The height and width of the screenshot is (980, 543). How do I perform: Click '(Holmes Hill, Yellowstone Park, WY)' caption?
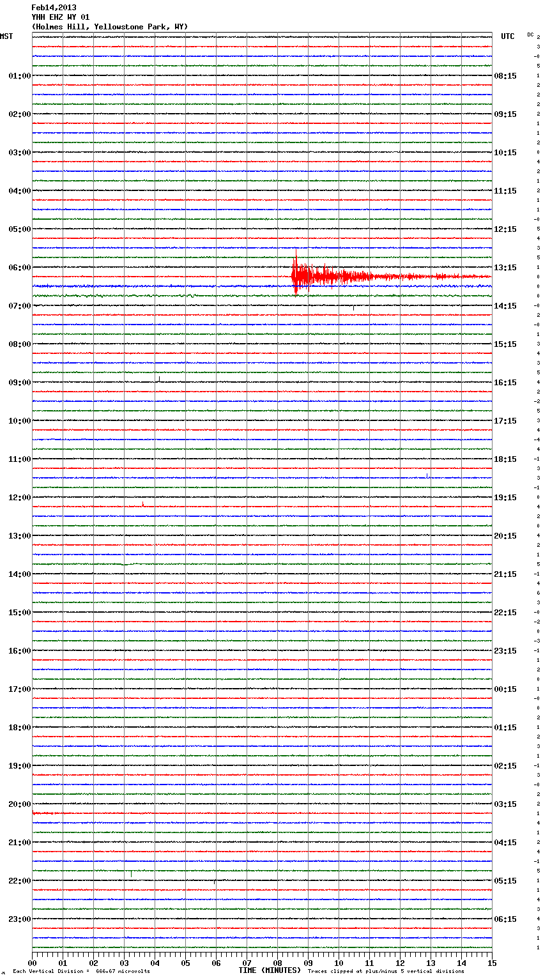point(110,27)
